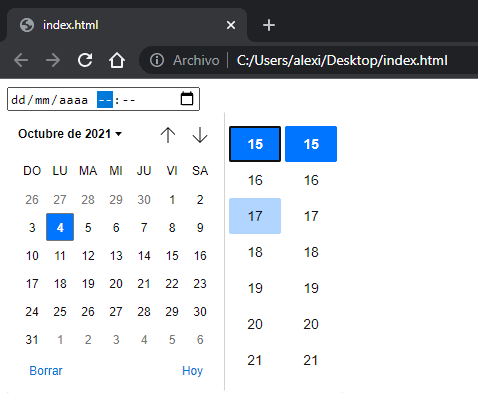478x402 pixels.
Task: Pick October 1 in first row
Action: pos(172,200)
